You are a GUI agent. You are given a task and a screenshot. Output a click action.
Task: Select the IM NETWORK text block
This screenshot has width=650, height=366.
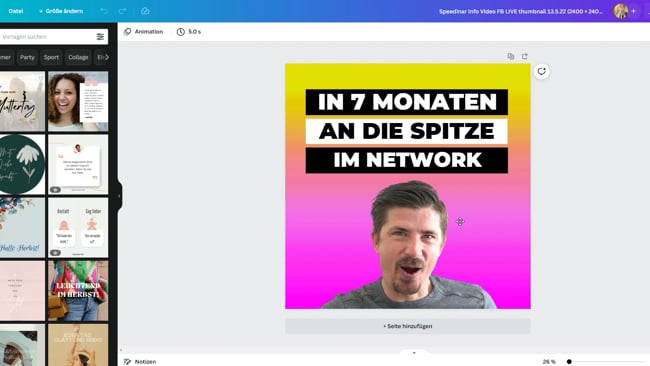pyautogui.click(x=407, y=160)
